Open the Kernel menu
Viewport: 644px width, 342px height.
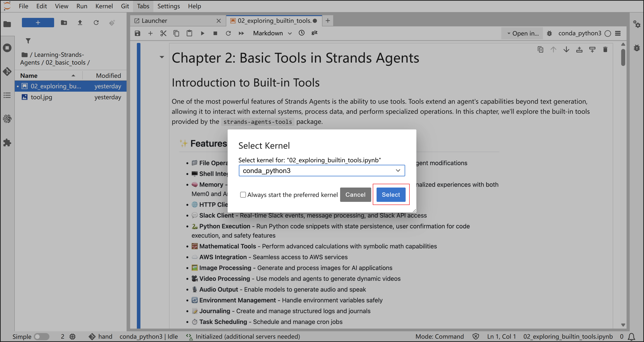[x=104, y=6]
